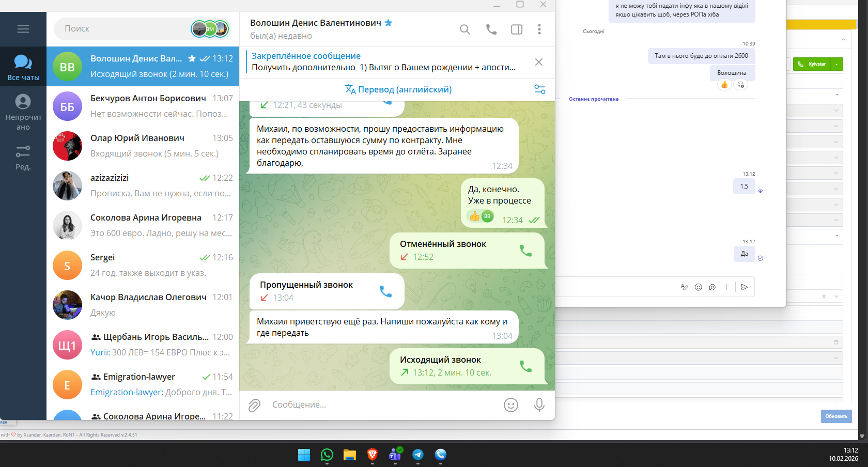Collapse the CRM section with chevron up
This screenshot has height=467, width=868.
[843, 40]
